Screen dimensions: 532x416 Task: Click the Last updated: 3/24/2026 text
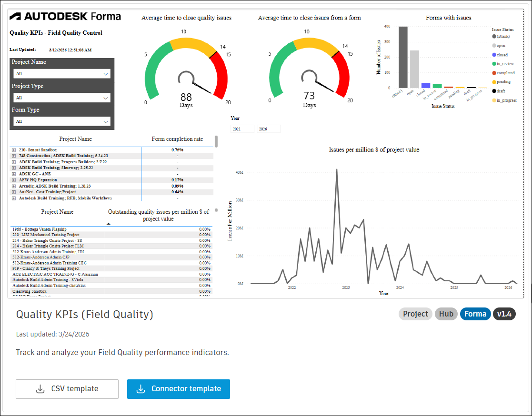[52, 334]
